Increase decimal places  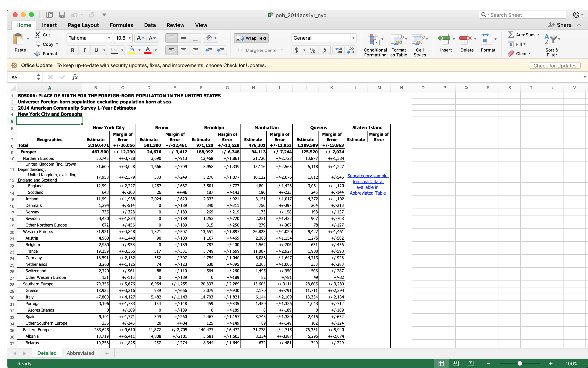(339, 50)
